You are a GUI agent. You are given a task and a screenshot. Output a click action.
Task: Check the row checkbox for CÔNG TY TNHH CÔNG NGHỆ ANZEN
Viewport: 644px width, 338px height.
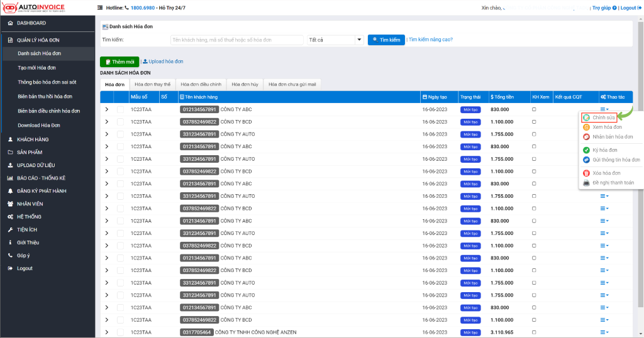pyautogui.click(x=120, y=332)
